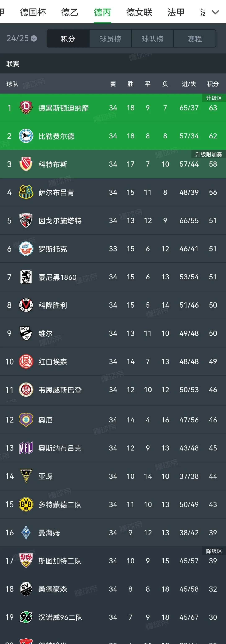
Task: Tap the Rot-Weiss Essen red logo
Action: pos(26,361)
